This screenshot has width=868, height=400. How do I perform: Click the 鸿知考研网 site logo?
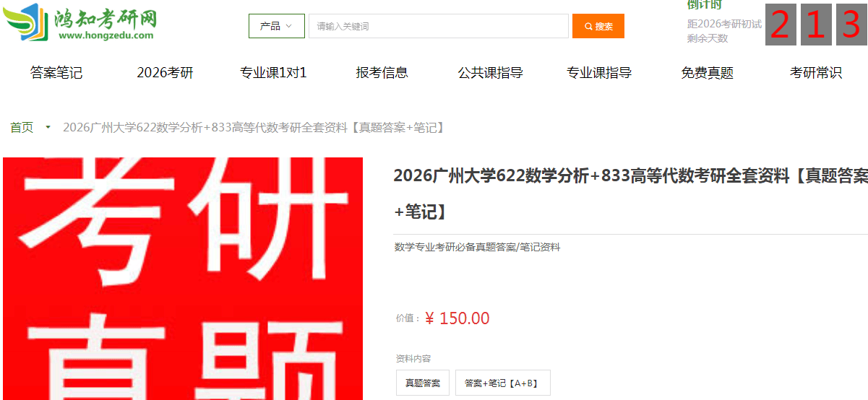pos(81,23)
